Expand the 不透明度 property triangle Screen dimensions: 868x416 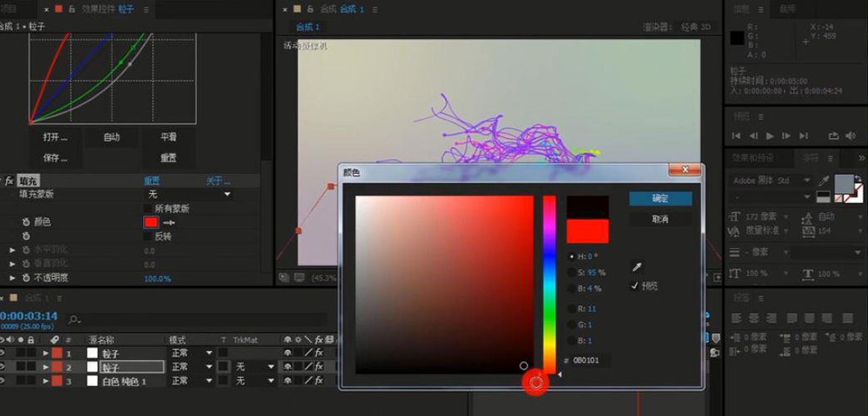coord(12,278)
